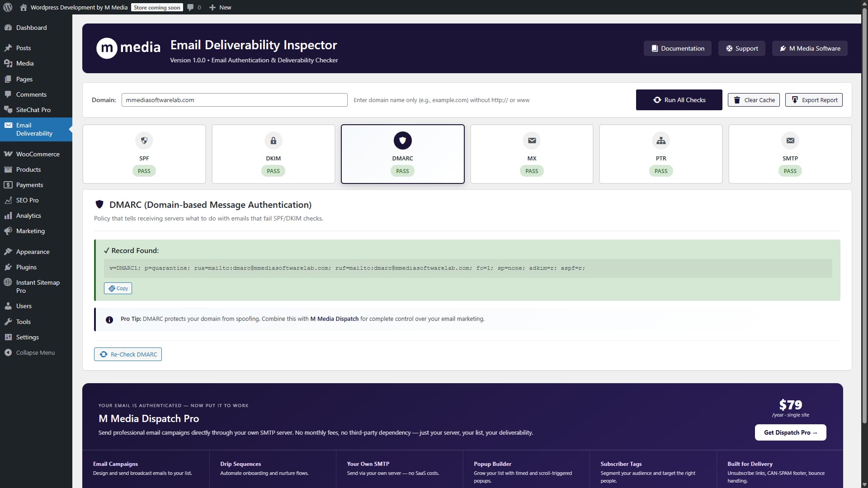Click the WordPress logo in admin bar
Viewport: 868px width, 488px height.
tap(7, 7)
